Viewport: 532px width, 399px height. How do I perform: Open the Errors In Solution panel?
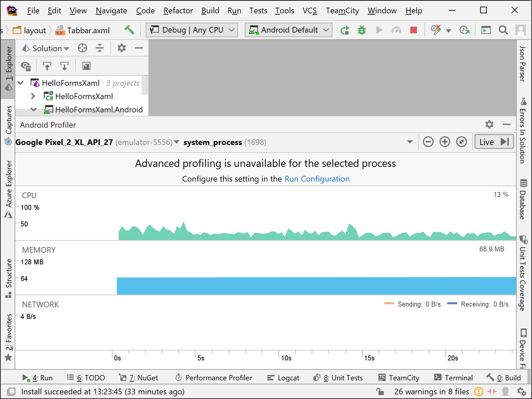pos(523,130)
